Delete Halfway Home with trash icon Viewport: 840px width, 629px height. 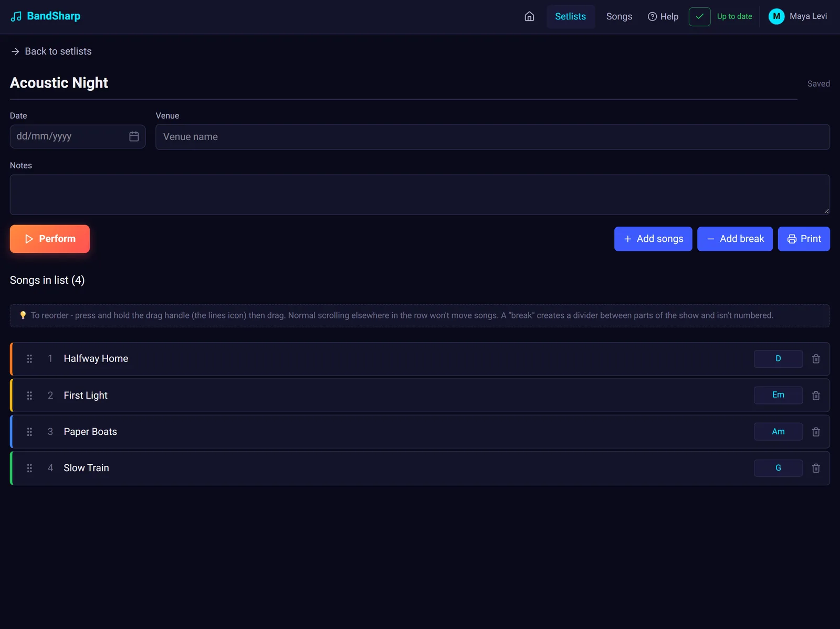[x=816, y=359]
